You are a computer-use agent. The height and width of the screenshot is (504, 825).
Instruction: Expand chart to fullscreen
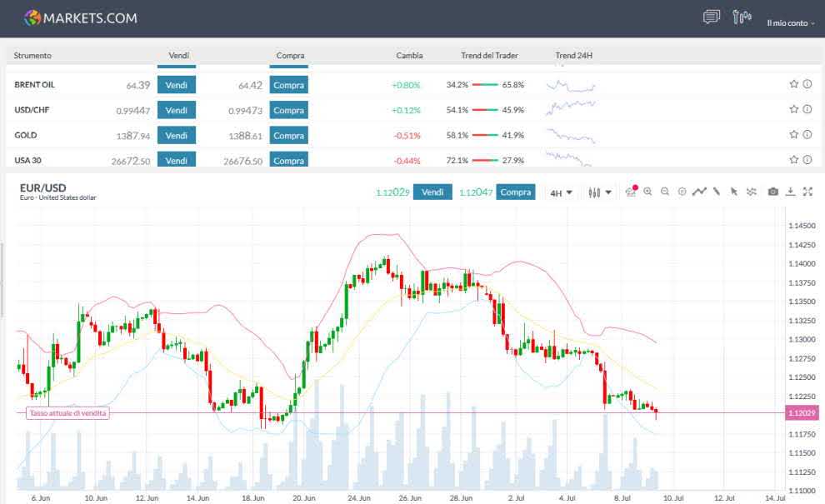tap(807, 192)
